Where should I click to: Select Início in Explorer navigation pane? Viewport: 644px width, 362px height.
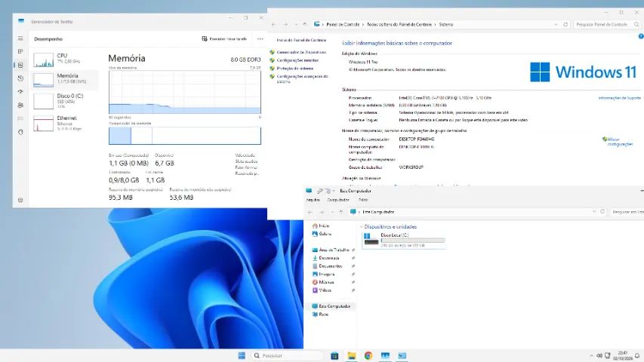tap(321, 225)
